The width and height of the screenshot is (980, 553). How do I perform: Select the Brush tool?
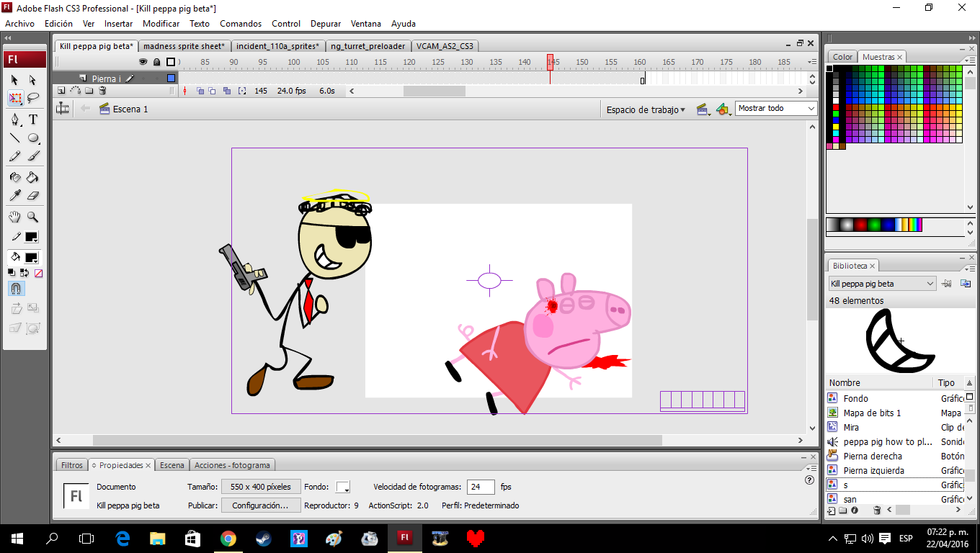pos(32,156)
